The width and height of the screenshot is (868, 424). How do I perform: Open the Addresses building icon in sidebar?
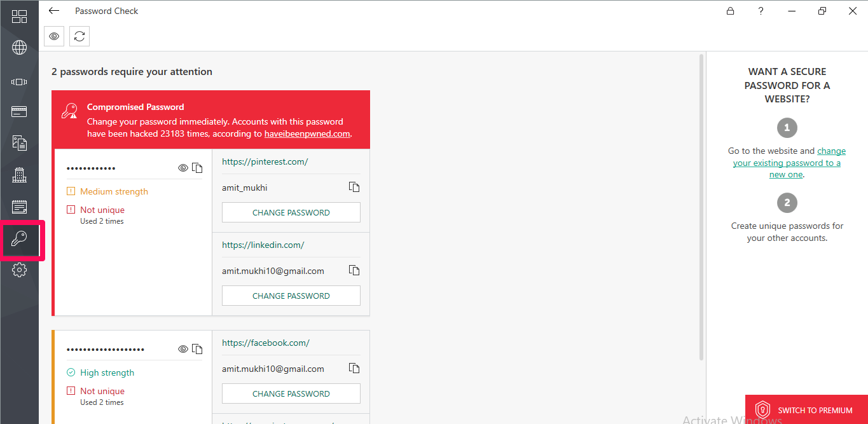tap(19, 174)
